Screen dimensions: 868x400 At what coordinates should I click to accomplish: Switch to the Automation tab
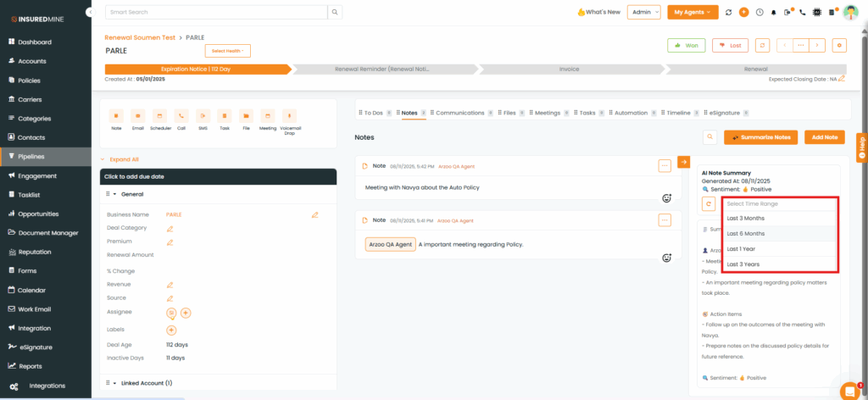pyautogui.click(x=631, y=113)
